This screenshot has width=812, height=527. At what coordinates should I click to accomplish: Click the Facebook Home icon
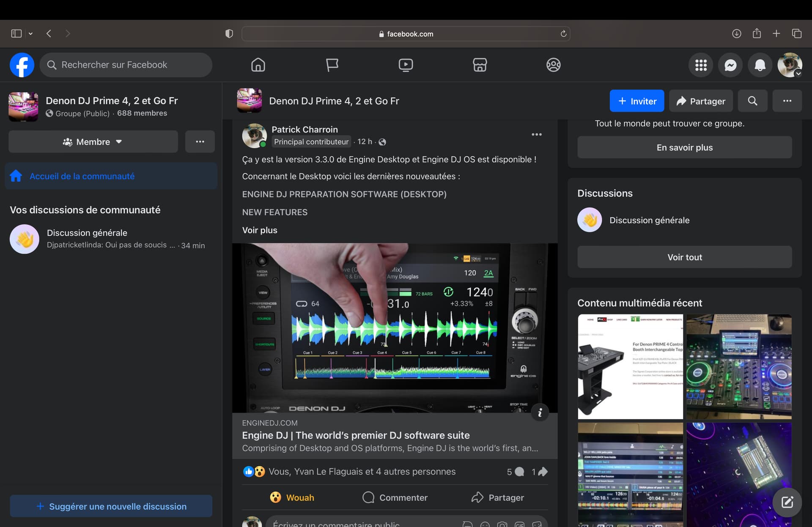tap(258, 65)
